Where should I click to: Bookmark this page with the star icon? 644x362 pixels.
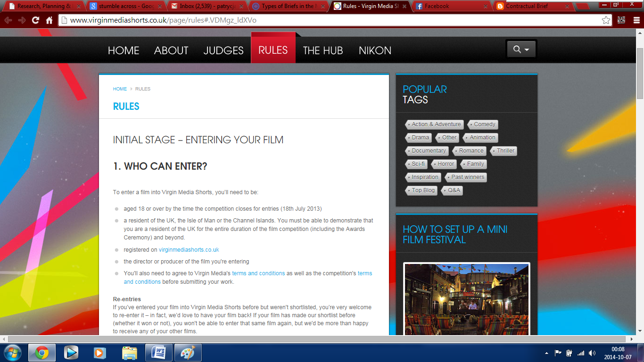pyautogui.click(x=606, y=20)
